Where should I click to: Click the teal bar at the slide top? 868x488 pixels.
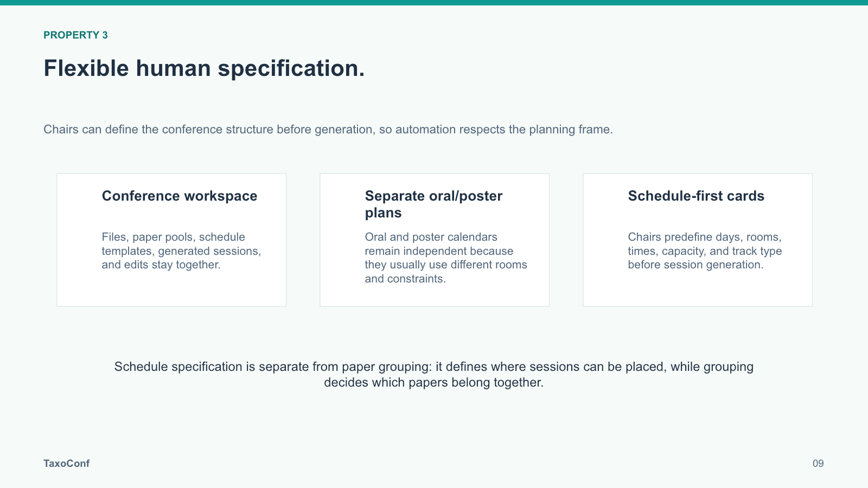[x=434, y=3]
